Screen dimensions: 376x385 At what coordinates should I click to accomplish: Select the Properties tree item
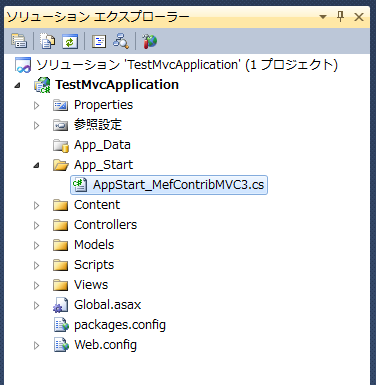point(103,105)
